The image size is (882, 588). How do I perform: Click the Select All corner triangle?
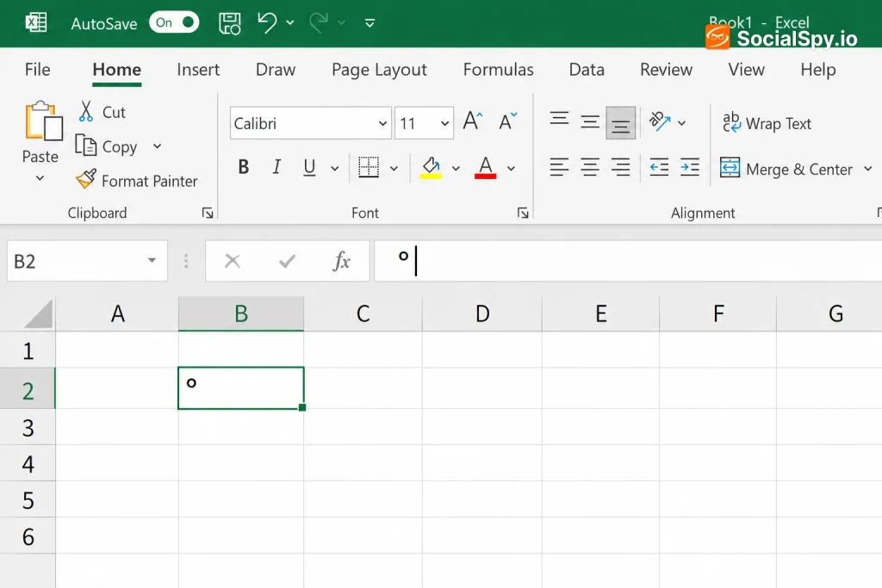coord(39,313)
